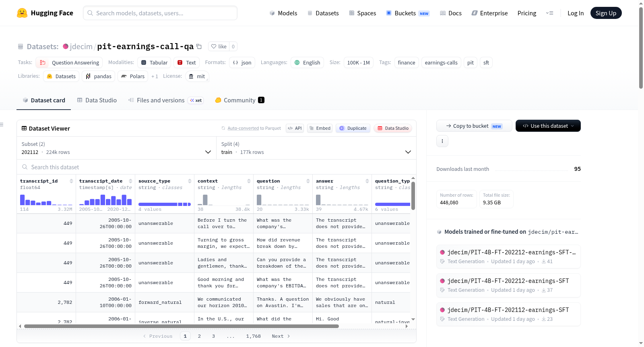Click the Dataset Viewer table icon
The height and width of the screenshot is (347, 644).
coord(24,128)
